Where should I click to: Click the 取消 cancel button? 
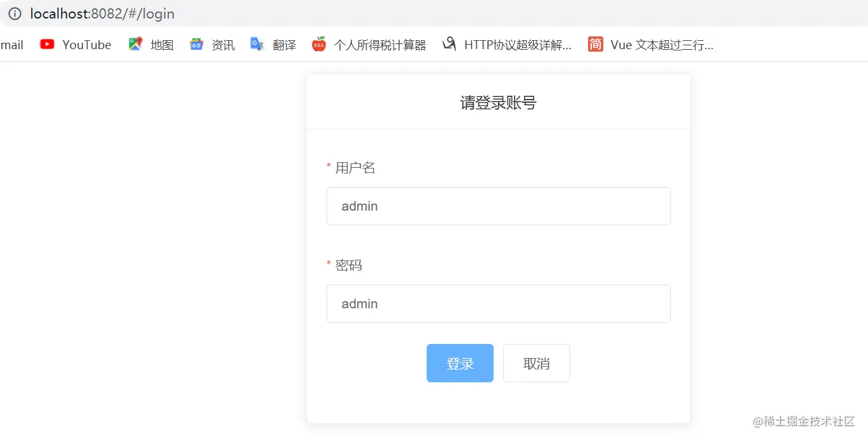536,363
